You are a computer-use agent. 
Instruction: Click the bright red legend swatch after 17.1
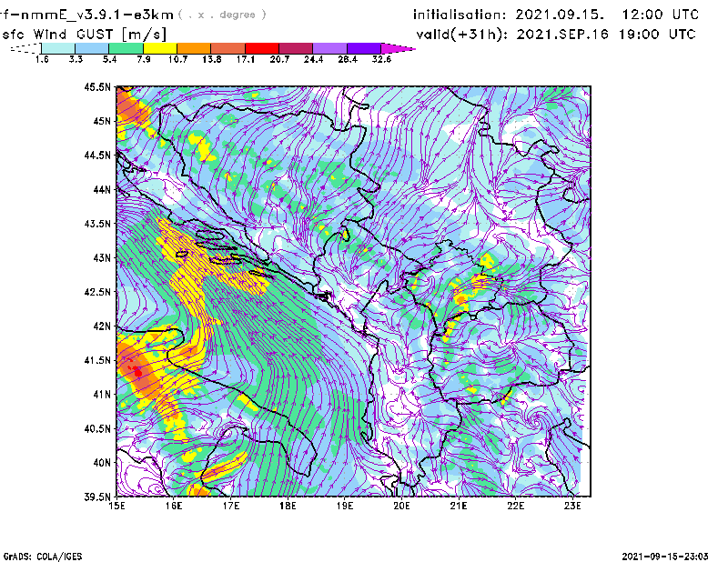point(262,48)
